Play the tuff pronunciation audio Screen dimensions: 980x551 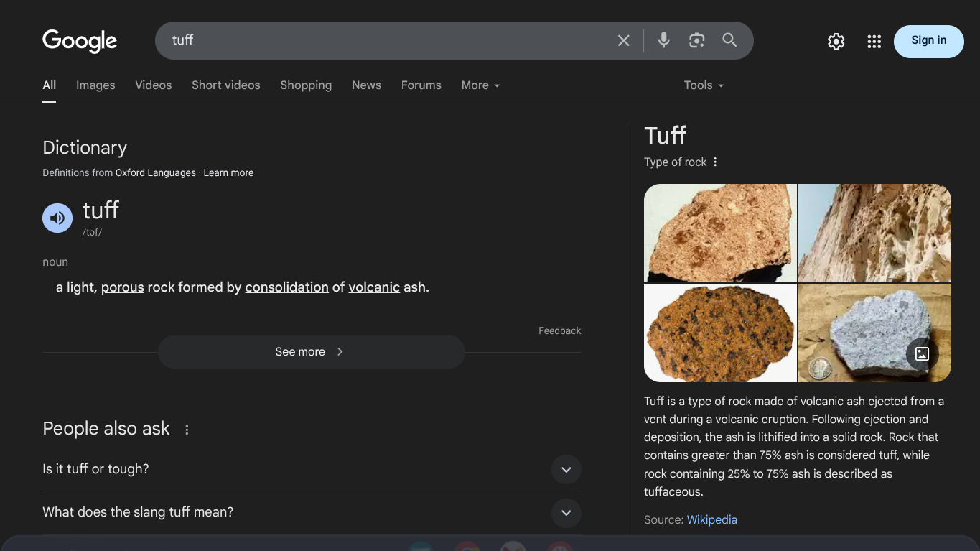(57, 218)
